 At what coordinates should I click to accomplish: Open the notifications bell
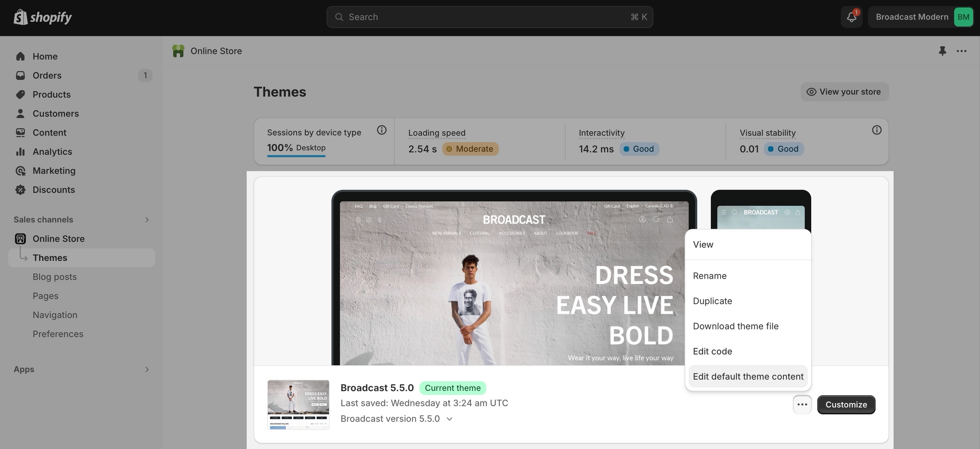click(851, 17)
